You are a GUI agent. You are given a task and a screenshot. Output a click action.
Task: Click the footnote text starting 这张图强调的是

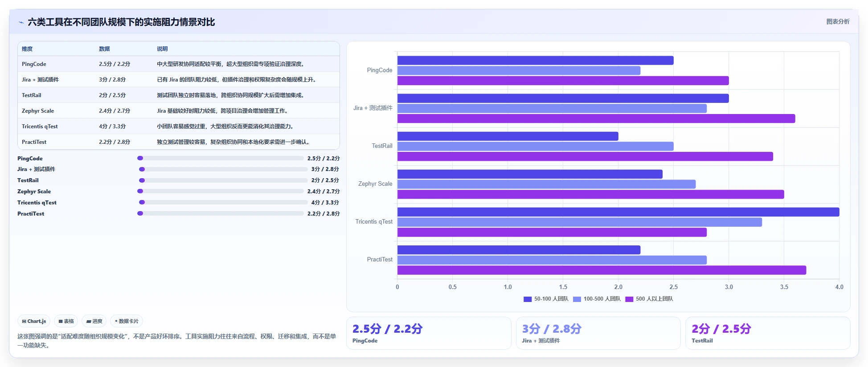(x=177, y=341)
